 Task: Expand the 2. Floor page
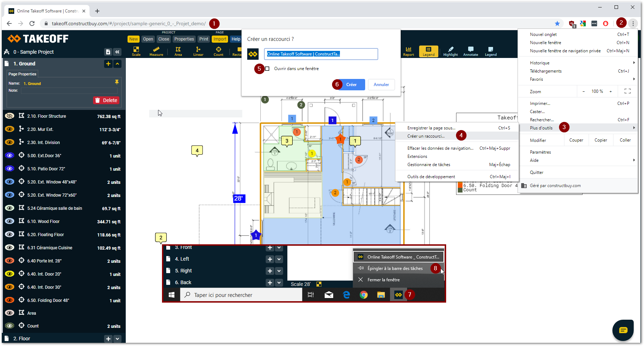point(118,339)
